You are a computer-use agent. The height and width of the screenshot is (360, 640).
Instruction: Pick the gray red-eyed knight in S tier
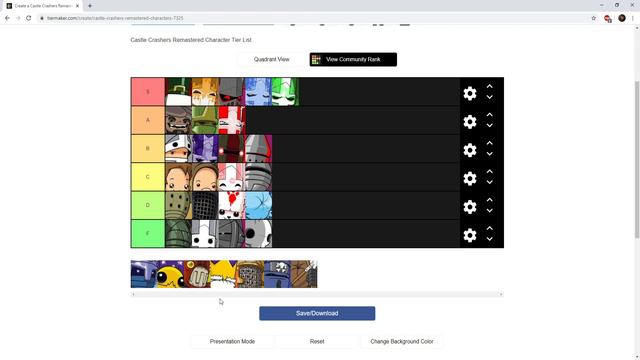coord(231,92)
